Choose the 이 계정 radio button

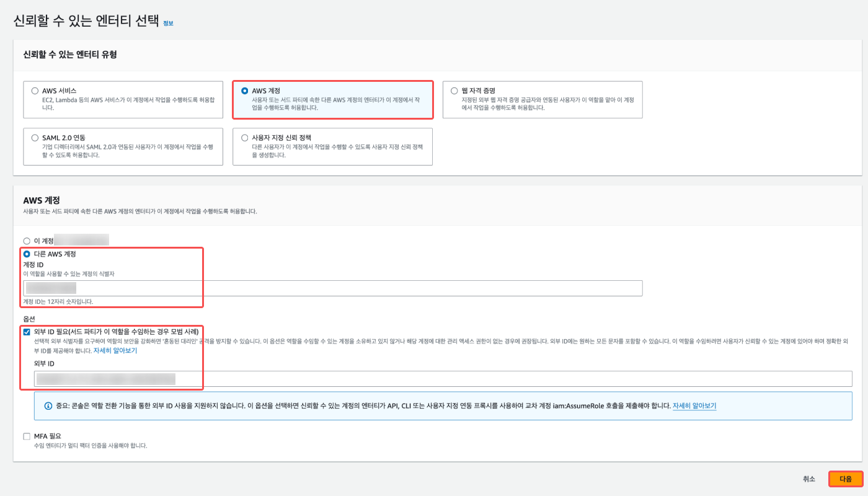27,241
